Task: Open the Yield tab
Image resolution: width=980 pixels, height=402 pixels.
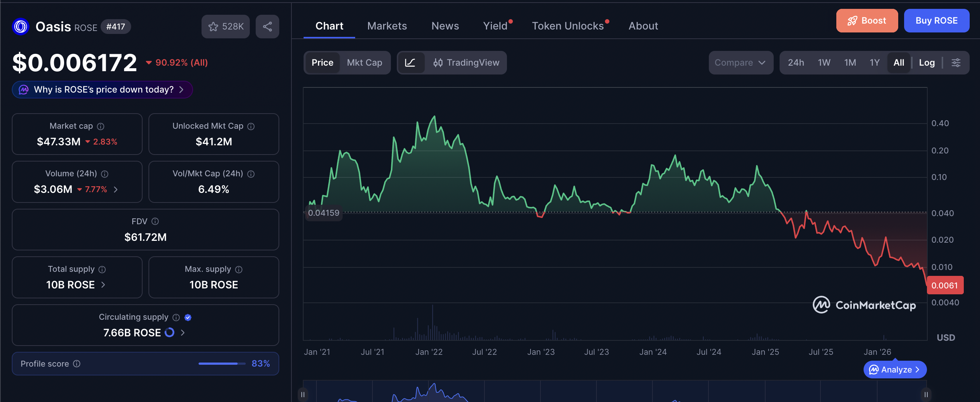Action: click(x=496, y=26)
